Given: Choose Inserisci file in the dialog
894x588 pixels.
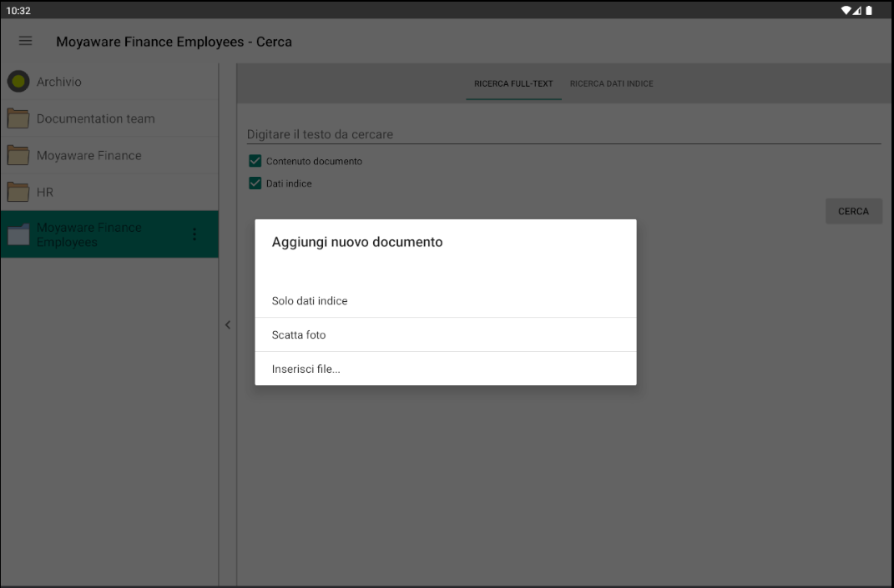Looking at the screenshot, I should (306, 369).
